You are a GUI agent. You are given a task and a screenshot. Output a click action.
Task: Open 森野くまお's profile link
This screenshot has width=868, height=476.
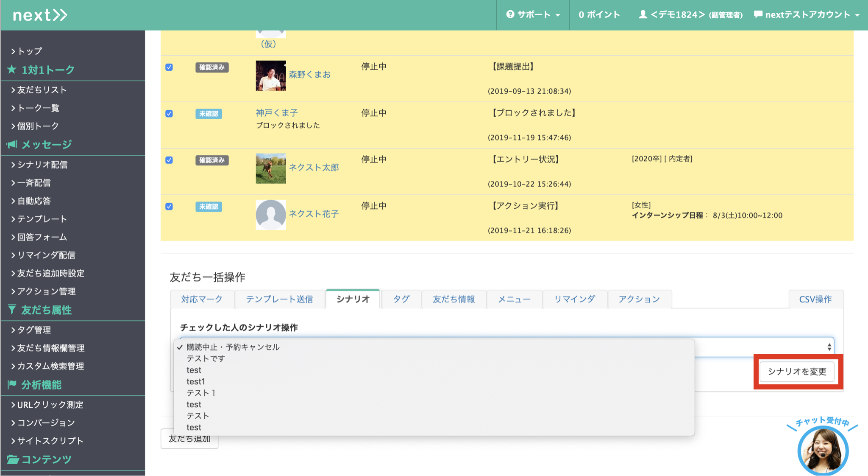(309, 75)
